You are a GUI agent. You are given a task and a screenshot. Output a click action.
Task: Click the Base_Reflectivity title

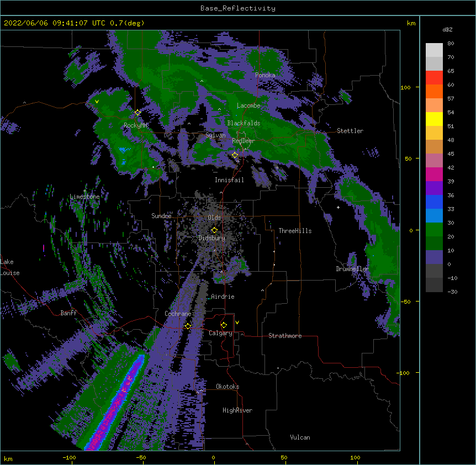[x=238, y=8]
